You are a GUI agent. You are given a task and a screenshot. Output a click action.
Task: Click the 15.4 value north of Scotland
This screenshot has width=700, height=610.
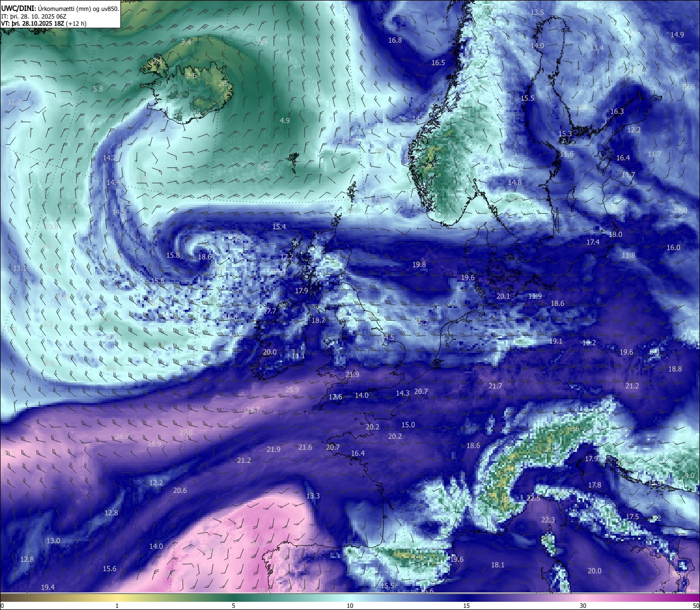pyautogui.click(x=279, y=227)
